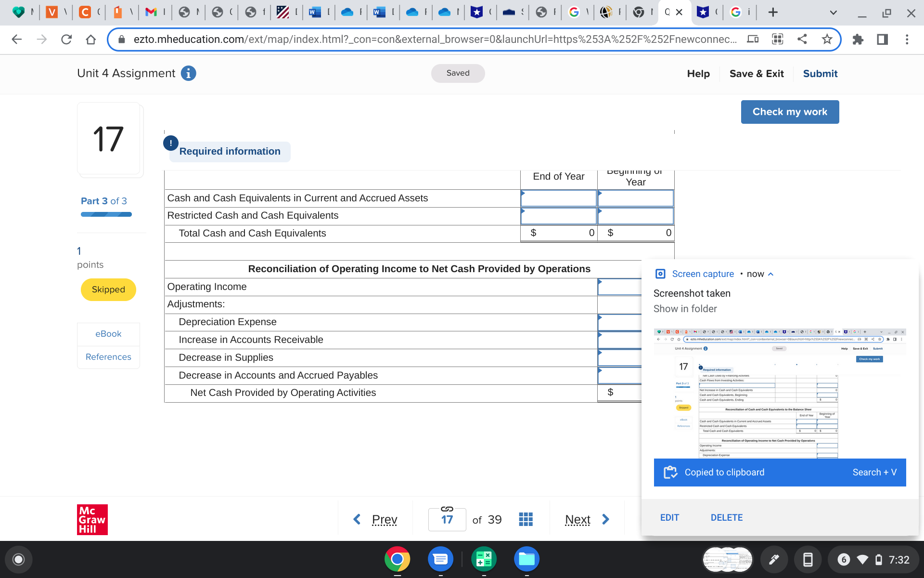Click DELETE on the screenshot notification
The width and height of the screenshot is (924, 578).
click(726, 517)
